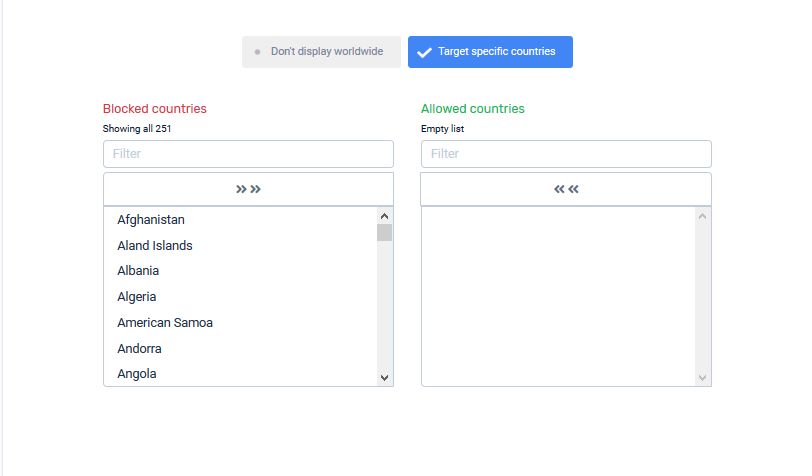Select Angola from blocked countries

click(x=137, y=374)
